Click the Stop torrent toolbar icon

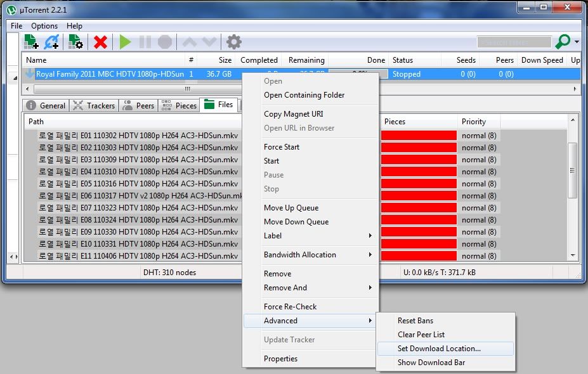point(165,42)
